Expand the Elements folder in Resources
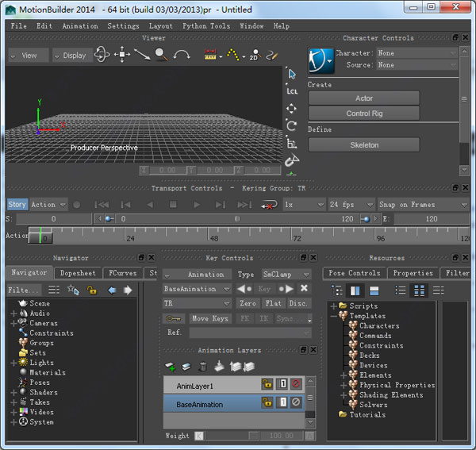Viewport: 476px width, 450px height. (x=344, y=375)
